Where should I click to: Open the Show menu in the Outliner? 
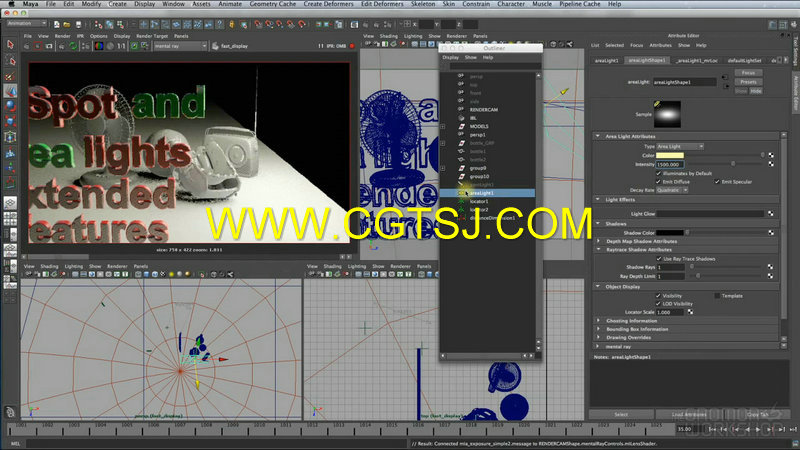pyautogui.click(x=470, y=58)
